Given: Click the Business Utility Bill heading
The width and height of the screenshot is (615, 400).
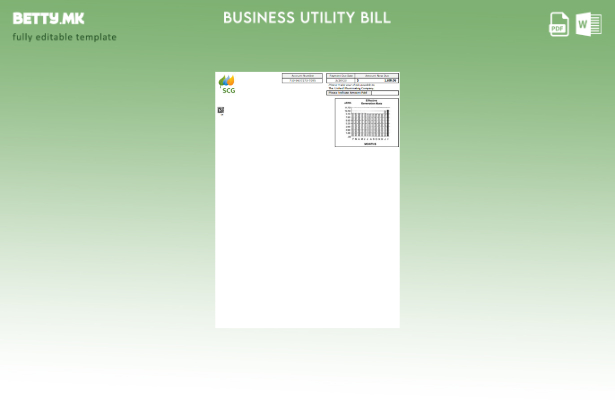Looking at the screenshot, I should (307, 18).
